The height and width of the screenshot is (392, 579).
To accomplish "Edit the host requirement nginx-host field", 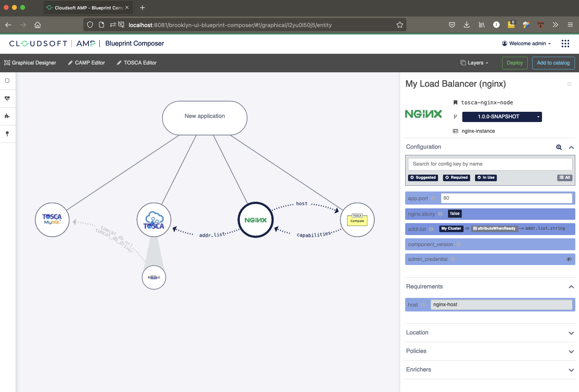I will [501, 305].
